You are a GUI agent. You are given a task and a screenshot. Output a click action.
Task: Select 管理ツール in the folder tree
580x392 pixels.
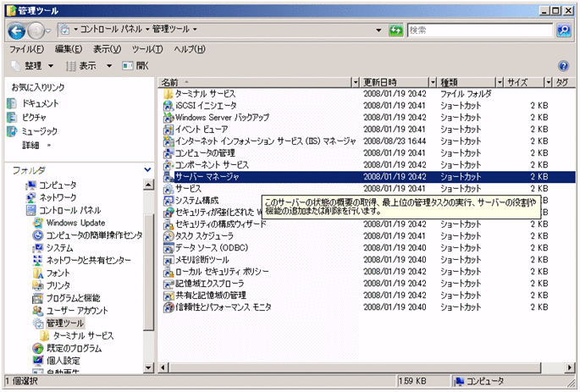[x=65, y=323]
